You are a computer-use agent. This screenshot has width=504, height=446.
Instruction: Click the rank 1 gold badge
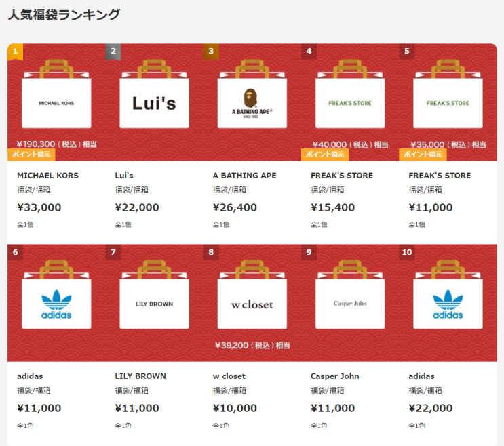click(x=15, y=51)
